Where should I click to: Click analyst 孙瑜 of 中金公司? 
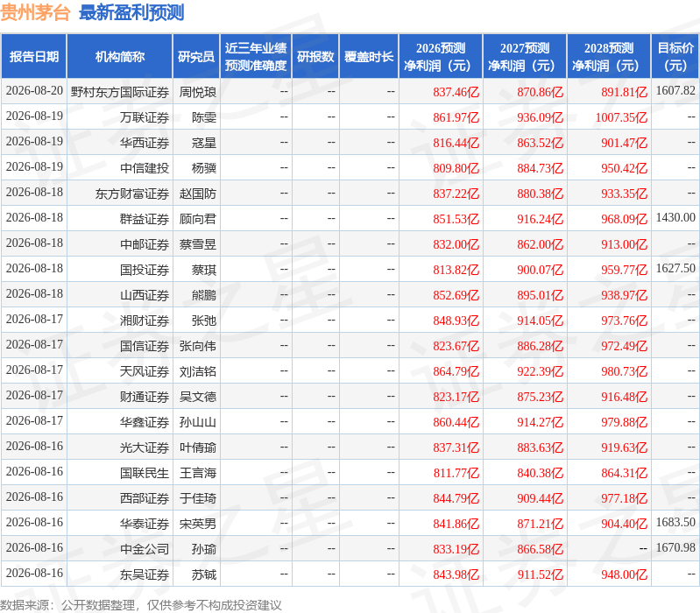pos(204,549)
